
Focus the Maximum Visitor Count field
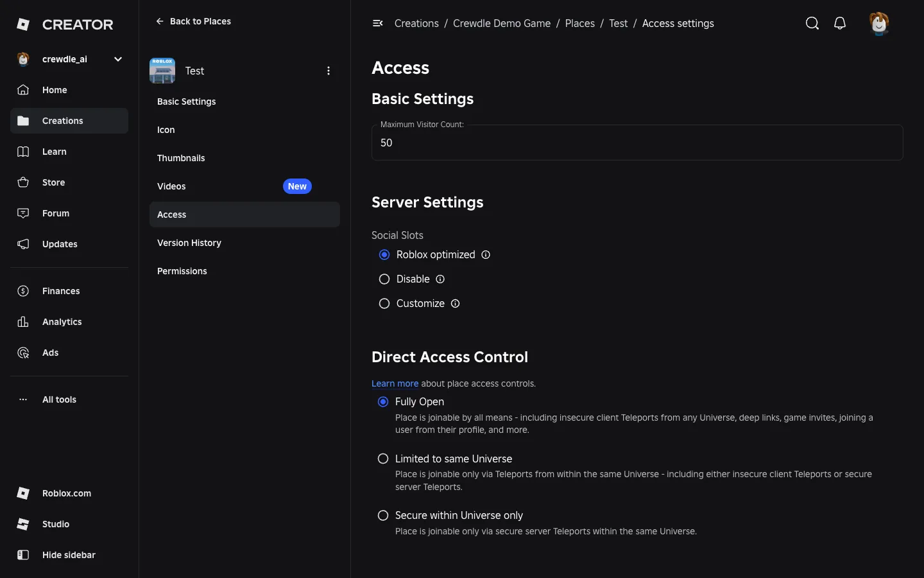tap(637, 143)
